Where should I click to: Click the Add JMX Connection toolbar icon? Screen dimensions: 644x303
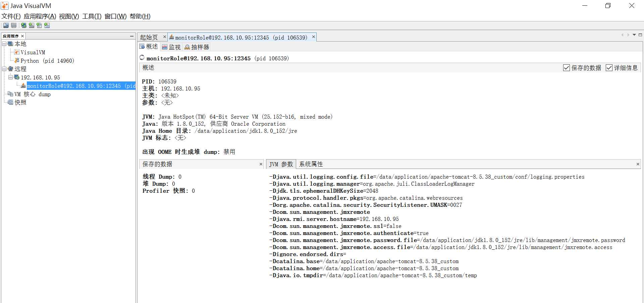pyautogui.click(x=32, y=25)
